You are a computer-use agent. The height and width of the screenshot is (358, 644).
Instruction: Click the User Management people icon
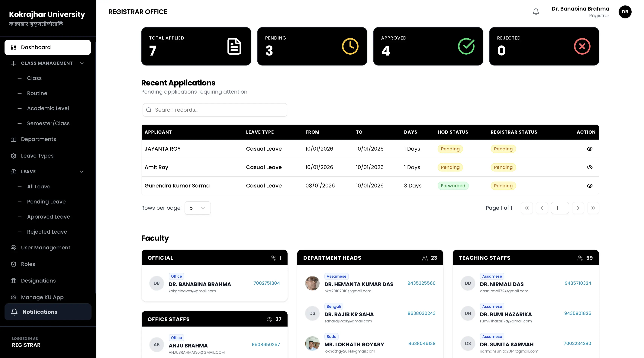pyautogui.click(x=14, y=248)
